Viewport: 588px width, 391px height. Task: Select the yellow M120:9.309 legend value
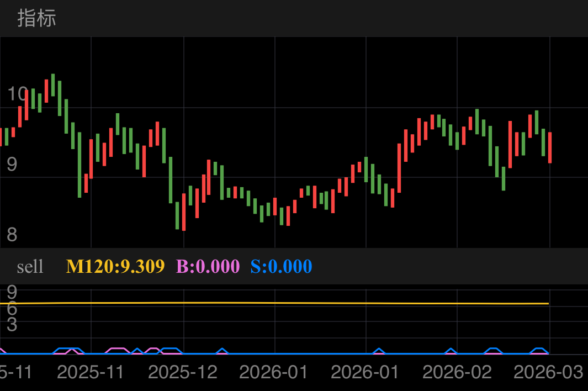pos(115,267)
